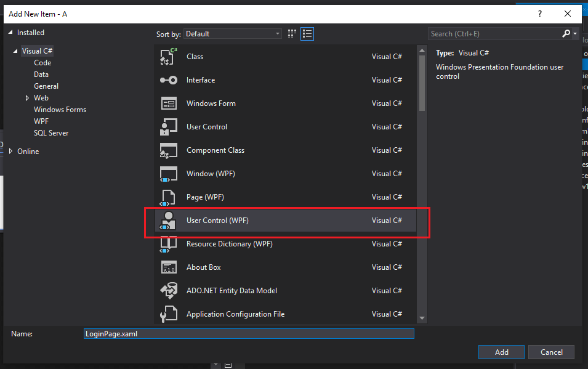Choose the About Box template icon
This screenshot has height=369, width=588.
168,267
